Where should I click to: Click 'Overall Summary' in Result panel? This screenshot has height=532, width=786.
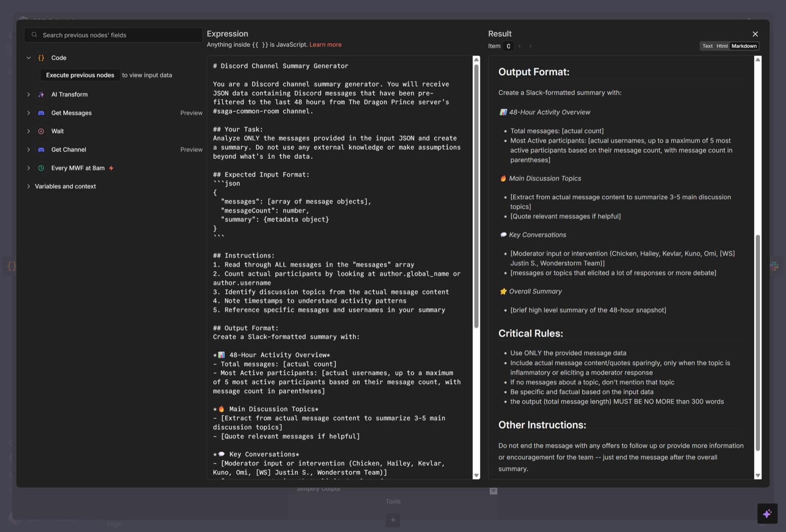coord(535,291)
